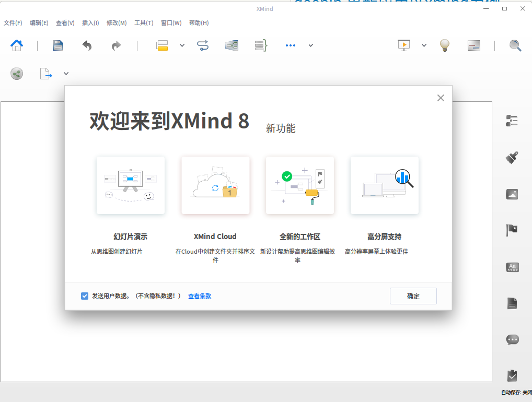Open the outline panel sidebar icon

click(x=512, y=120)
